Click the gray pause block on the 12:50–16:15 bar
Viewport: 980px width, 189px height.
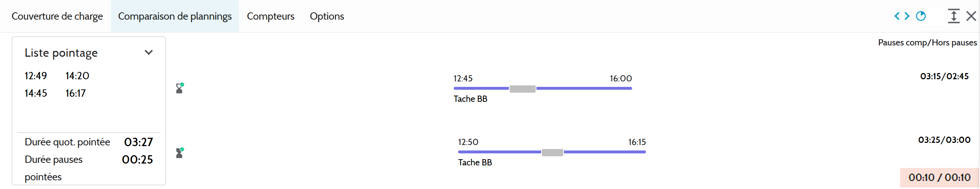[552, 152]
